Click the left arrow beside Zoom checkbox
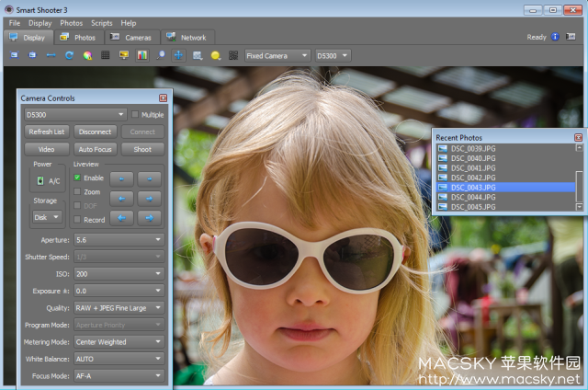The height and width of the screenshot is (390, 588). [x=121, y=199]
